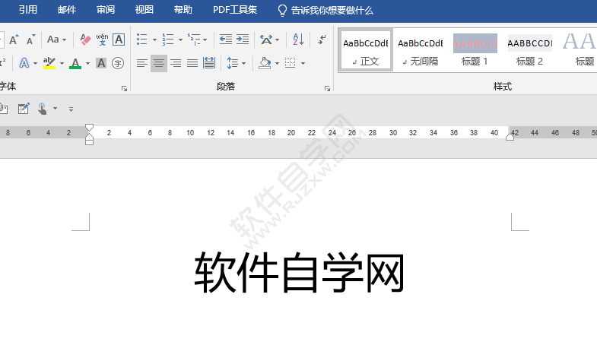Click Increase Indent icon

point(243,40)
